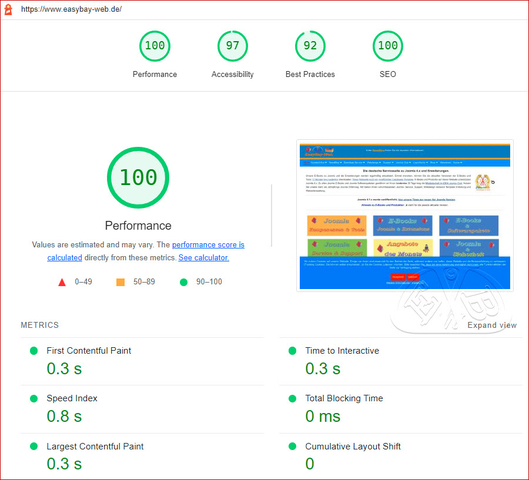The image size is (529, 480).
Task: Click the 50–89 range label
Action: pos(144,282)
